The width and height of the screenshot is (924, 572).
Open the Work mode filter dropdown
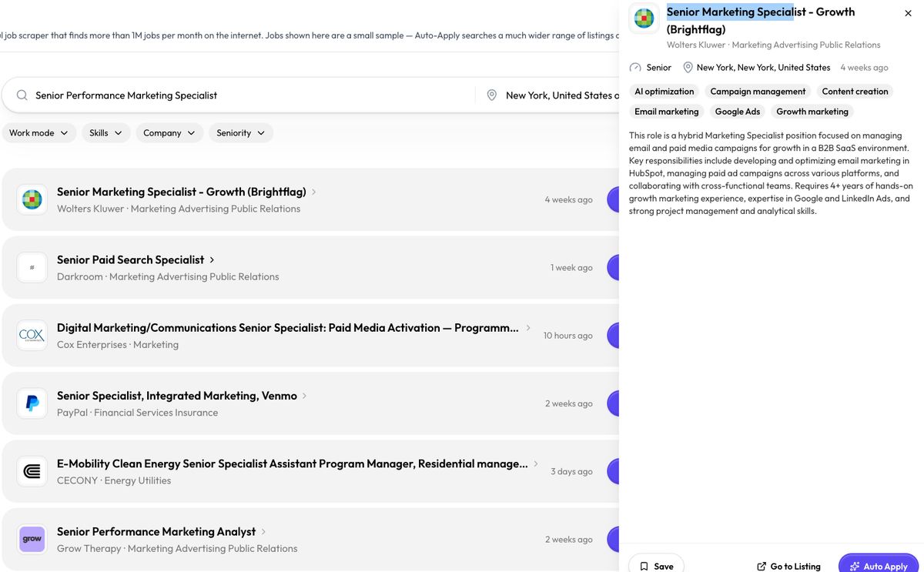[x=38, y=133]
